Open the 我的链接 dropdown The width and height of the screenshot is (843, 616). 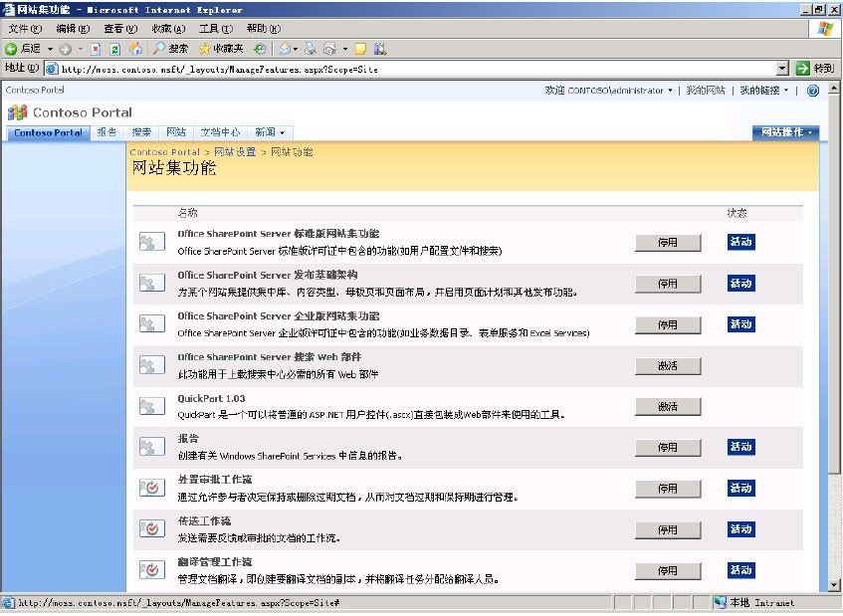coord(764,91)
